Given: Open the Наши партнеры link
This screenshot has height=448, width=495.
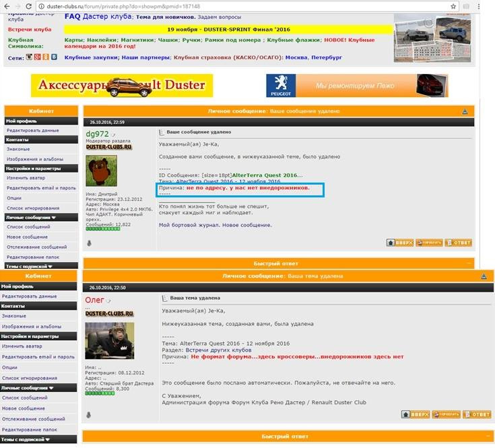Looking at the screenshot, I should click(145, 57).
